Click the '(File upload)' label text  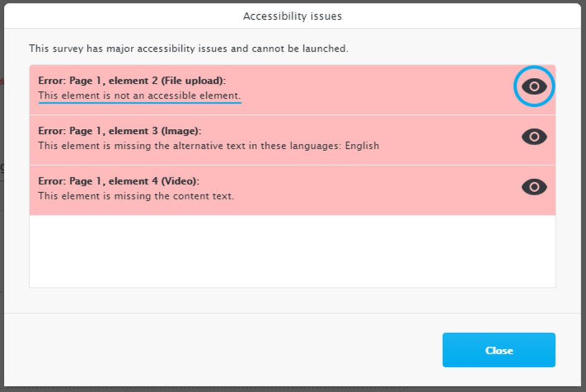[193, 81]
